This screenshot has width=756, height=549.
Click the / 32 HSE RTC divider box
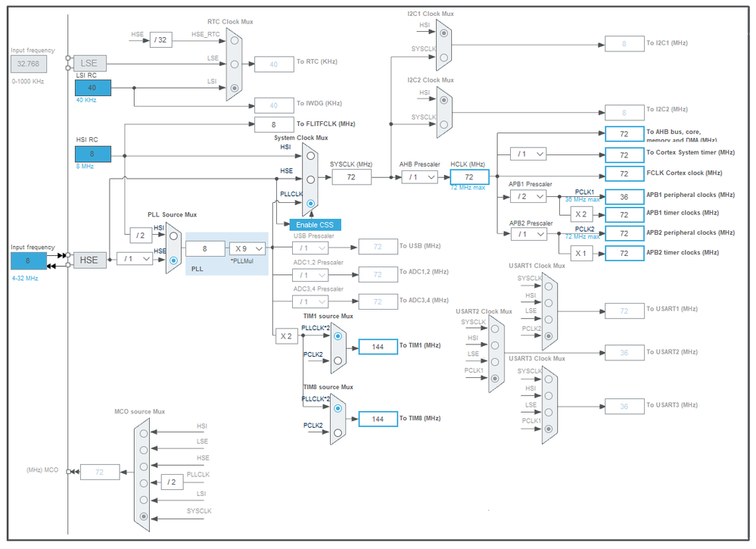click(161, 40)
